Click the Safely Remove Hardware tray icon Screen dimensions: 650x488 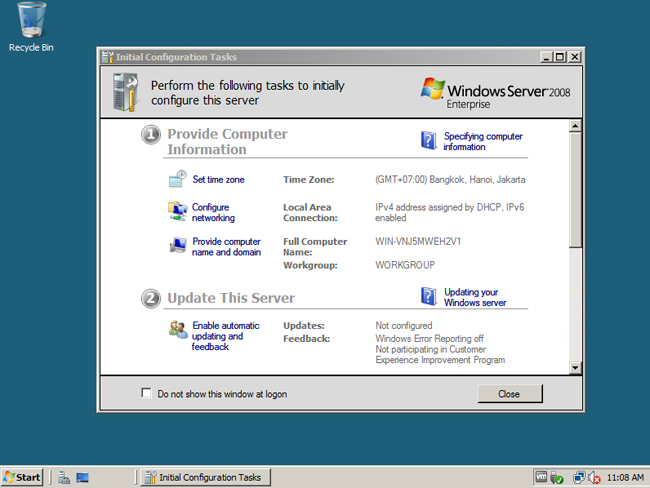click(x=556, y=478)
